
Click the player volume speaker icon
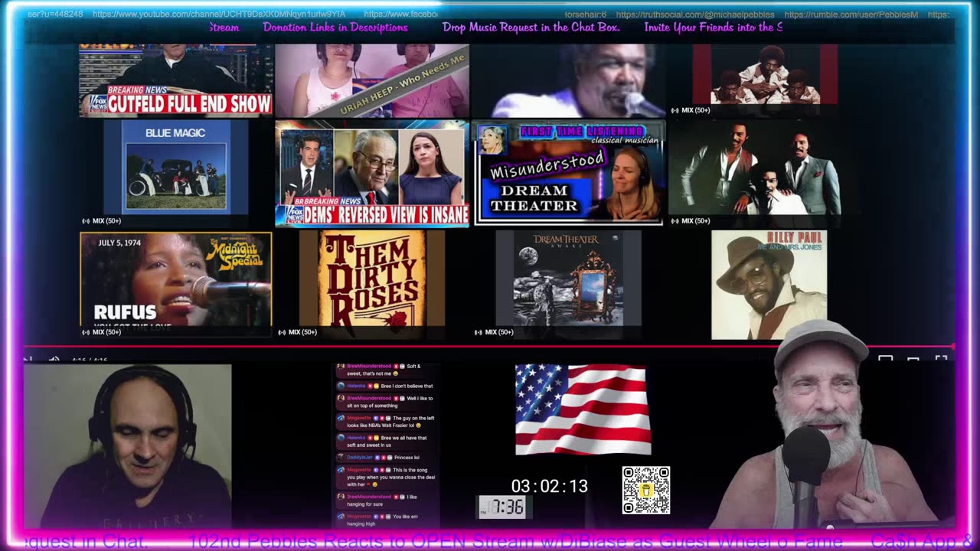(x=54, y=359)
